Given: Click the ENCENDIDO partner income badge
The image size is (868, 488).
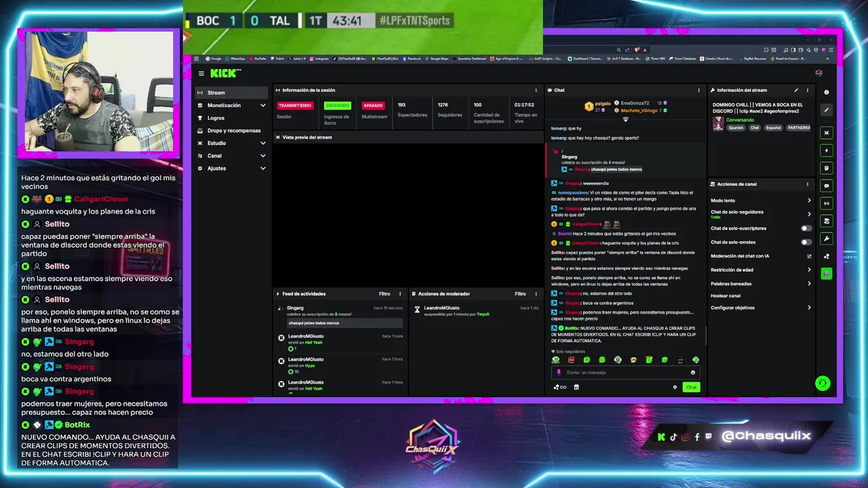Looking at the screenshot, I should click(x=337, y=106).
